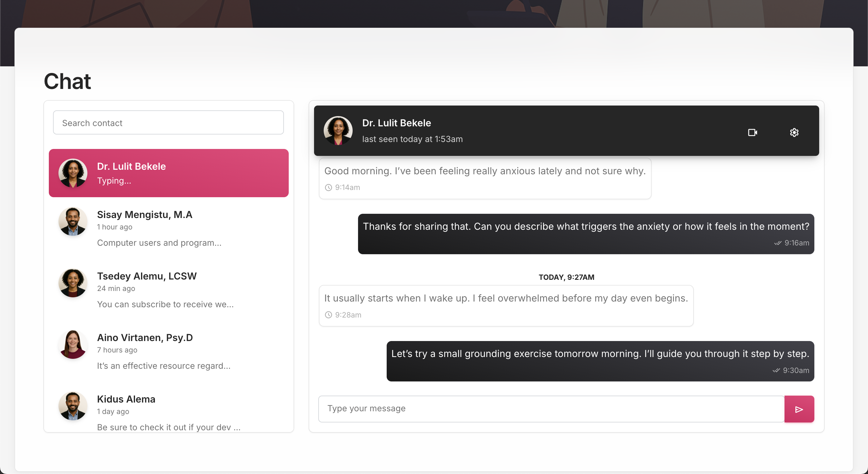The width and height of the screenshot is (868, 474).
Task: Click the double-check read receipt at 9:30am
Action: tap(776, 371)
